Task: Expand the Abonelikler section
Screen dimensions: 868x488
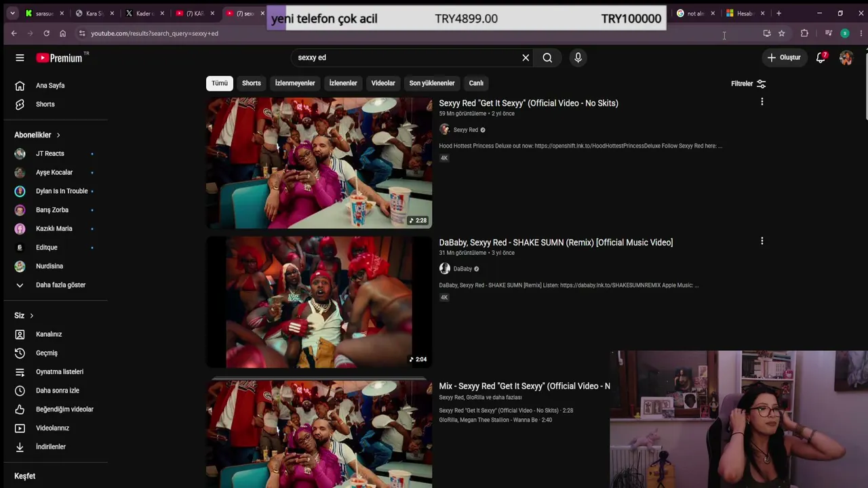Action: pyautogui.click(x=37, y=135)
